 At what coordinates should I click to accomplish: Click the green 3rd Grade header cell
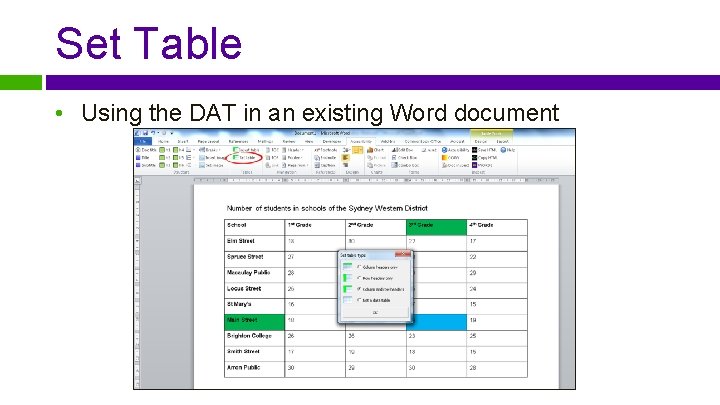point(436,227)
